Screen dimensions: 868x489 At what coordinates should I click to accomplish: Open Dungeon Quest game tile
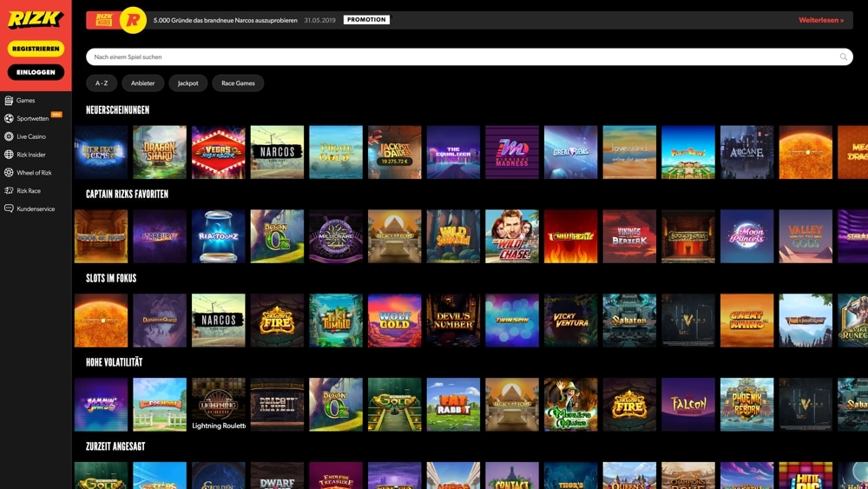pos(160,320)
